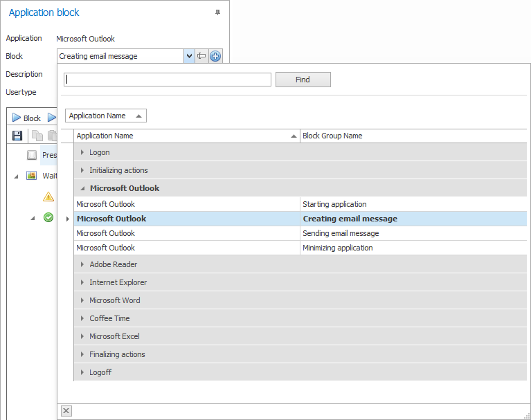Expand the Coffee Time group
Viewport: 531px width, 420px height.
(x=82, y=318)
